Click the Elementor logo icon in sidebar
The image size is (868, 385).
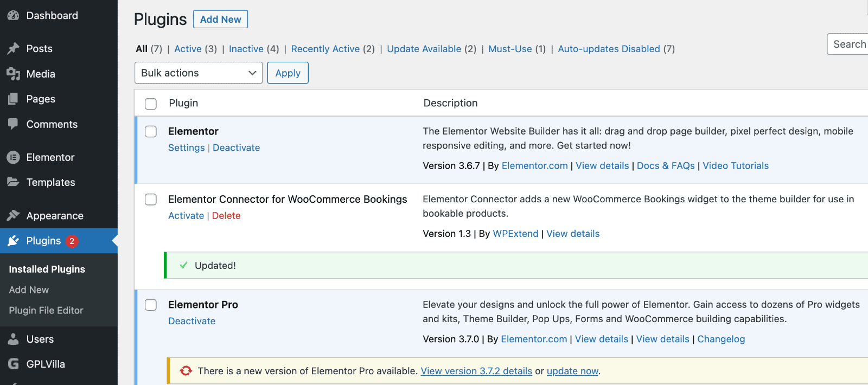coord(13,157)
